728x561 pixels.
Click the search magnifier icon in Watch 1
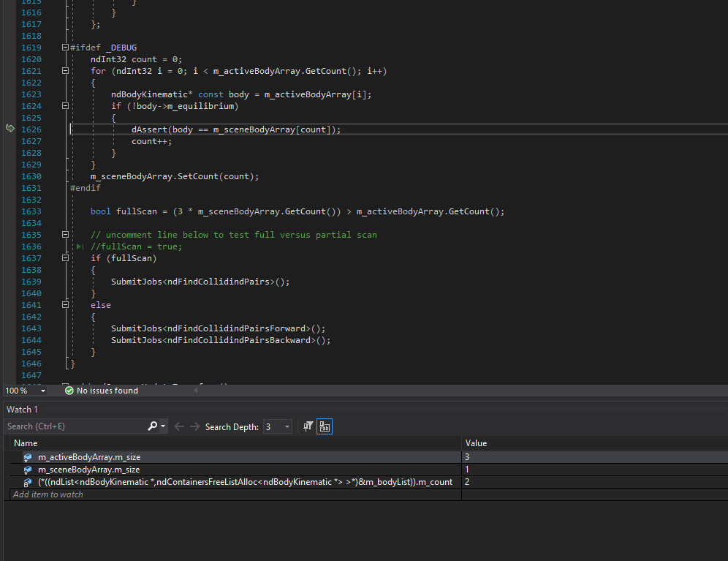pos(153,426)
